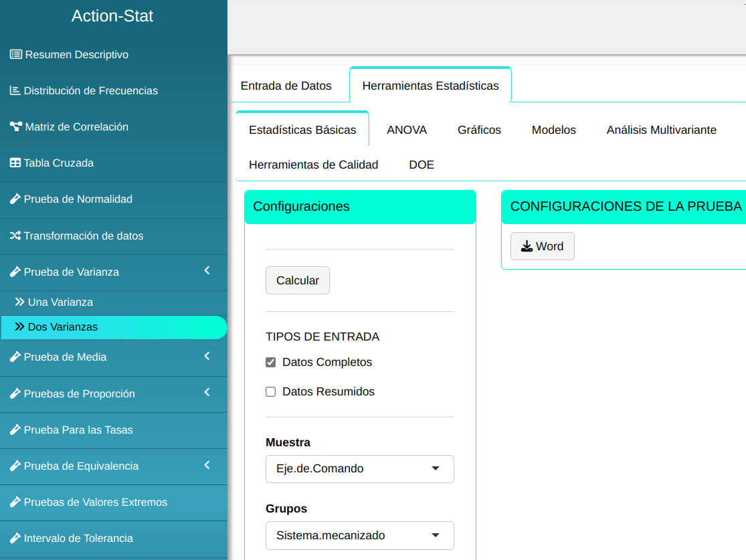Viewport: 746px width, 560px height.
Task: Click the Intervalo de Tolerancia pencil icon
Action: coord(15,538)
